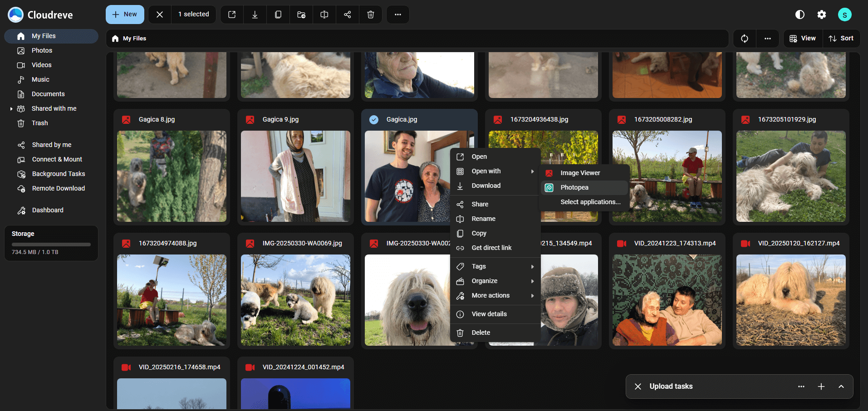The width and height of the screenshot is (868, 411).
Task: Expand the Tags submenu
Action: click(x=495, y=266)
